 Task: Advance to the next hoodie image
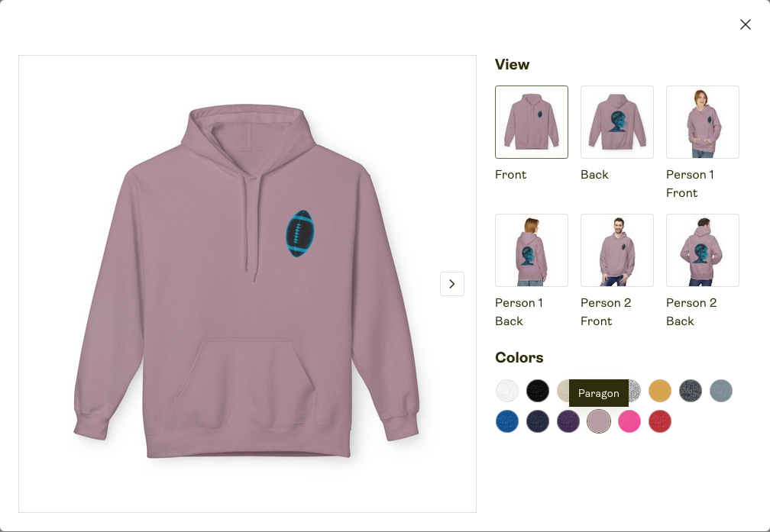451,284
